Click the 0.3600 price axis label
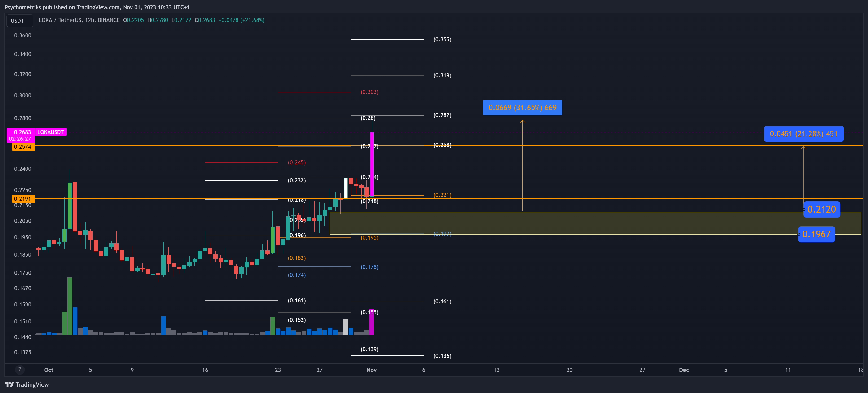Viewport: 868px width, 393px height. click(x=22, y=35)
